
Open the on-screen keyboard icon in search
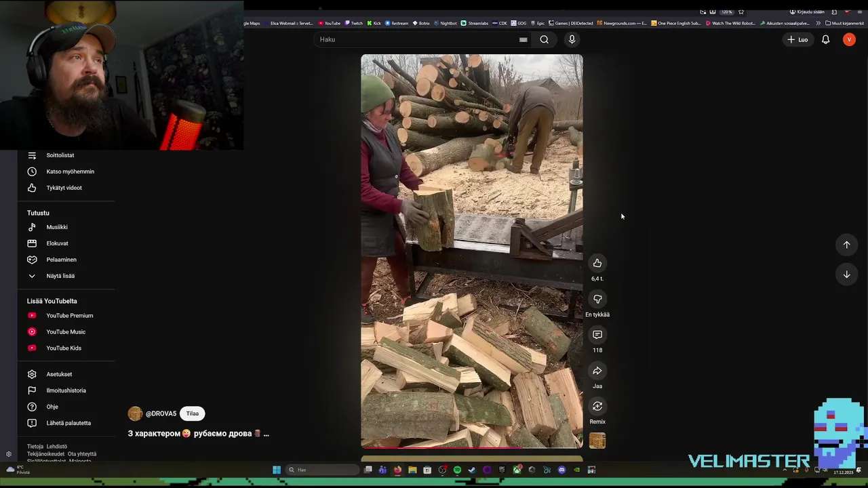click(x=523, y=39)
